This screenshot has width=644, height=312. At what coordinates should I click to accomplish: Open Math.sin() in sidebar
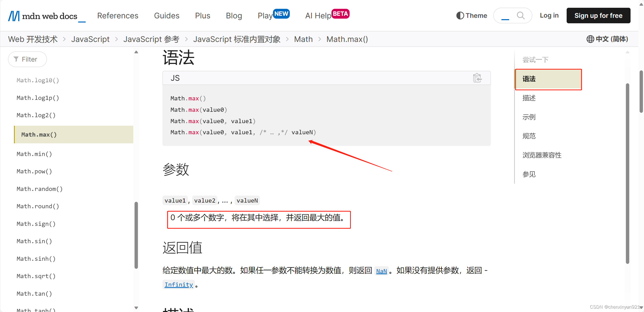(34, 241)
